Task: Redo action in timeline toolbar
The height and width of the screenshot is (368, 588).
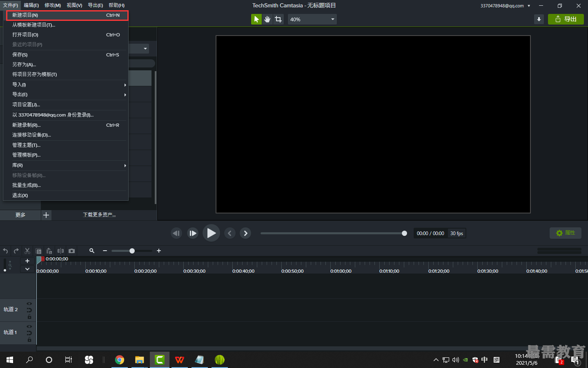Action: coord(16,251)
